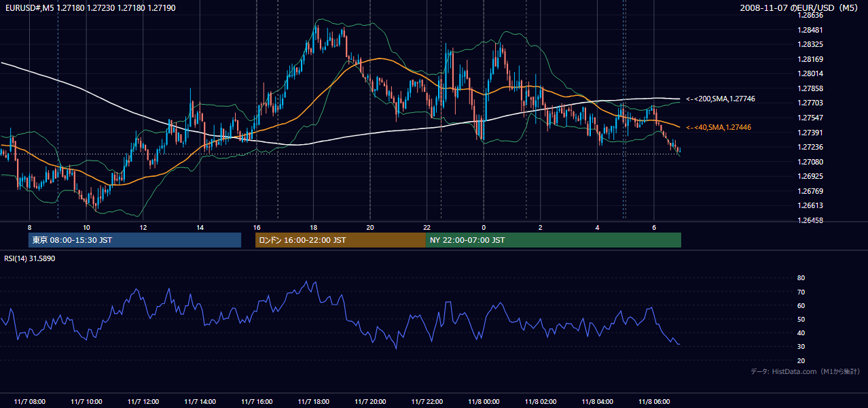Click RSI scale level 40
Image resolution: width=868 pixels, height=408 pixels.
[801, 333]
